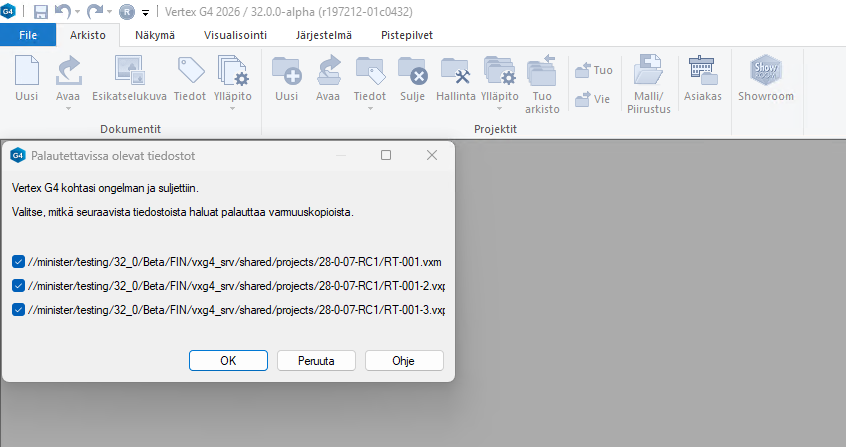The height and width of the screenshot is (447, 846).
Task: Select the RT-001-2 file path text
Action: pos(236,286)
